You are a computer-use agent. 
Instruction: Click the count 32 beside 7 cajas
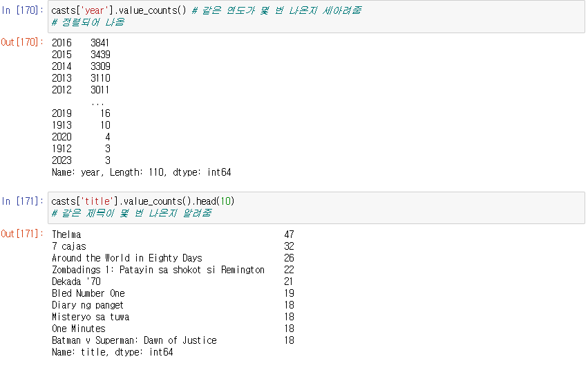[x=289, y=246]
